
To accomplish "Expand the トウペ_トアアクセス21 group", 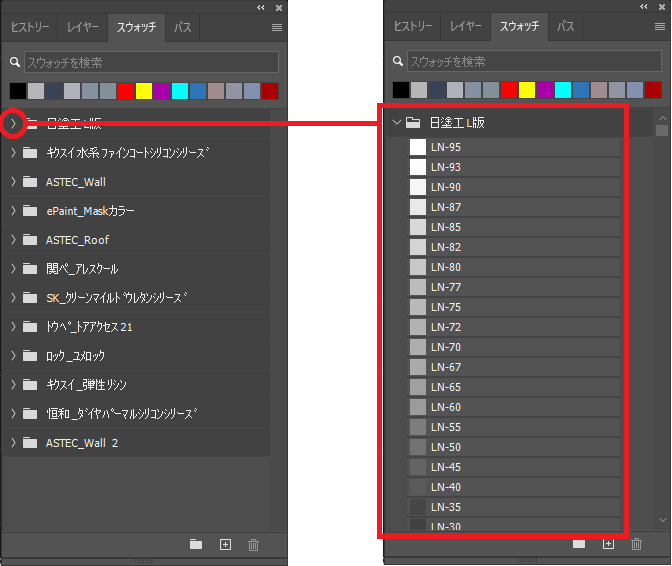I will click(13, 326).
